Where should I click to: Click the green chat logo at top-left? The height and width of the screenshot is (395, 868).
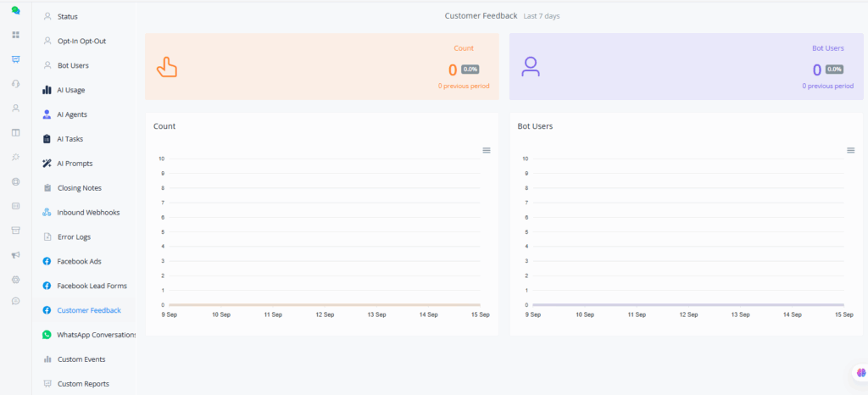(15, 10)
